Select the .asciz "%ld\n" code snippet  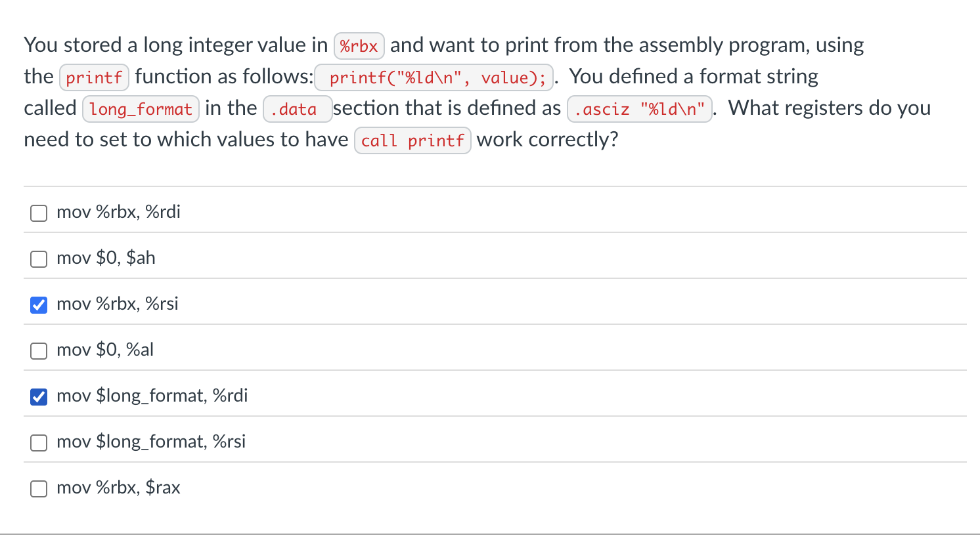coord(639,109)
